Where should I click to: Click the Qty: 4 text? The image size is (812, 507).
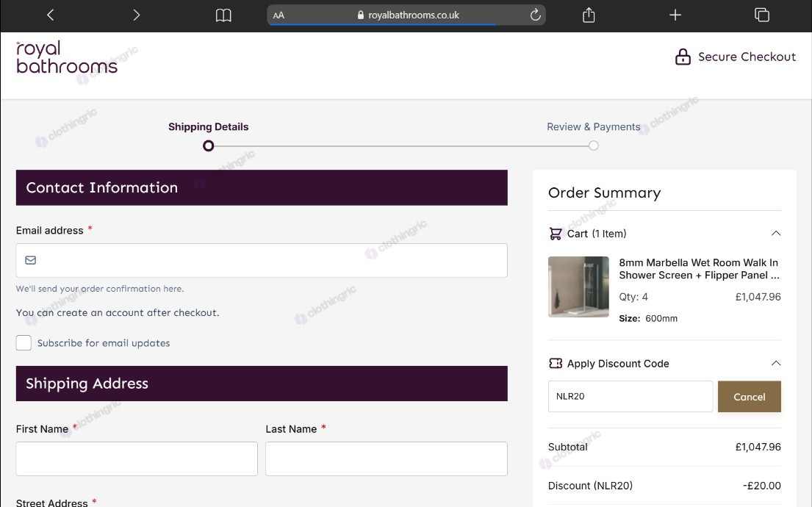tap(633, 298)
